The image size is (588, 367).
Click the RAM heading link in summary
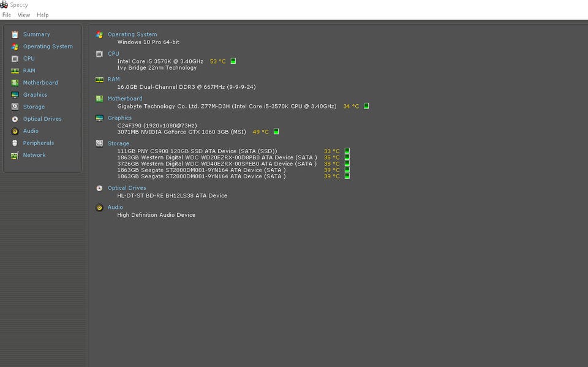(x=114, y=79)
